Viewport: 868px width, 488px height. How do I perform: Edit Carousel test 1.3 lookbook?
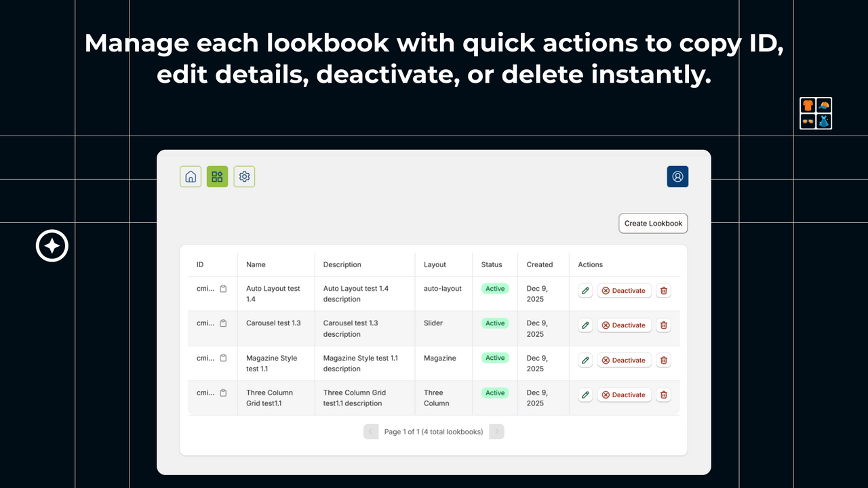(x=586, y=325)
